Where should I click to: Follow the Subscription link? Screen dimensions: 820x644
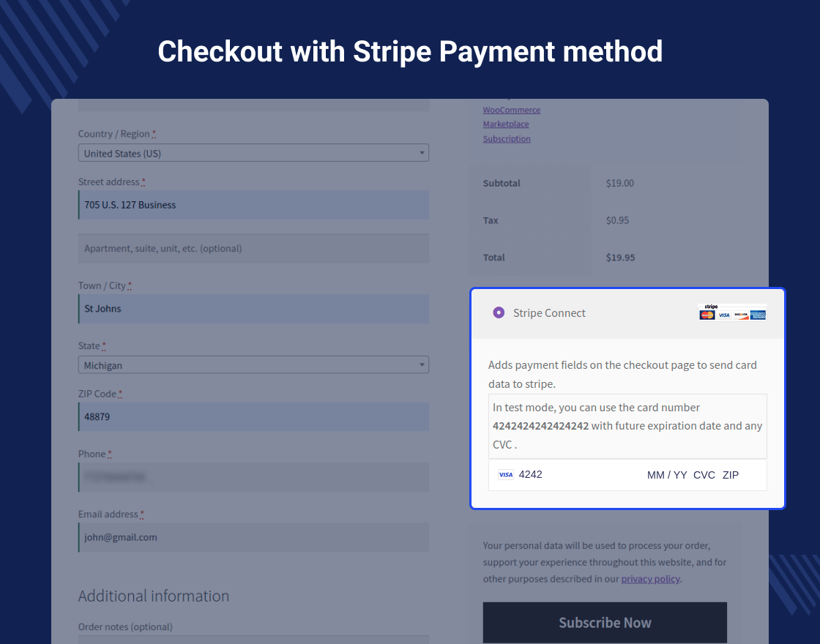[507, 139]
